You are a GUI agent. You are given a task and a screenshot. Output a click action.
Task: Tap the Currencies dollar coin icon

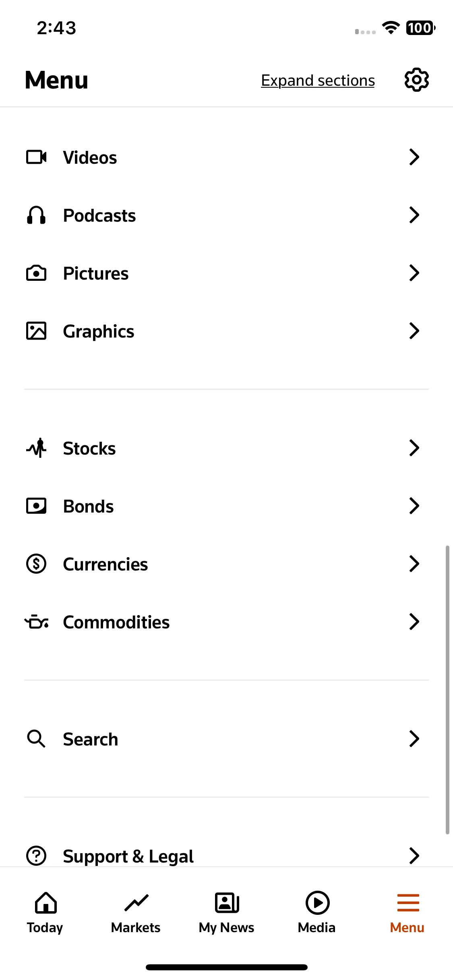[x=36, y=564]
